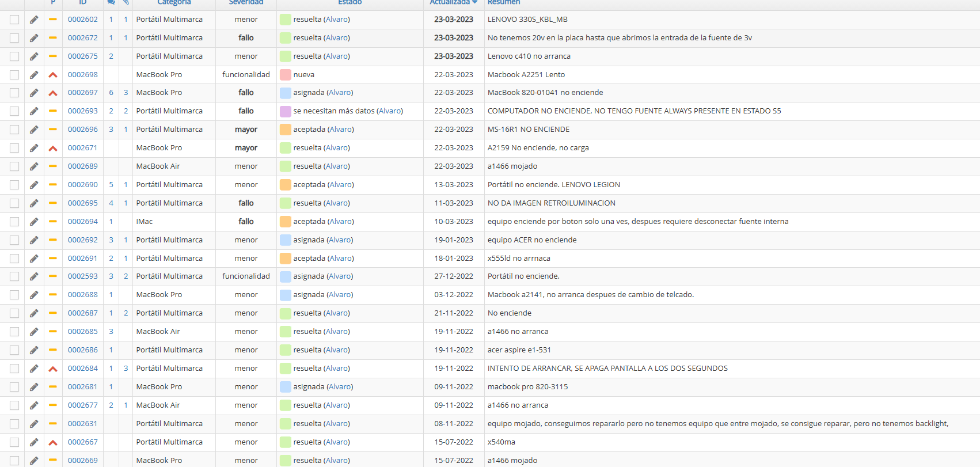Click the pencil edit icon for issue 0002602
Screen dimensions: 980x467
coord(34,20)
